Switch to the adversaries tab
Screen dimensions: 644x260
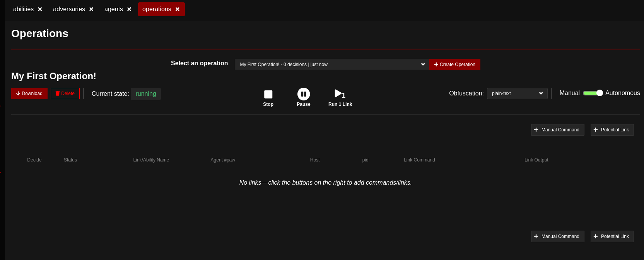(x=69, y=9)
